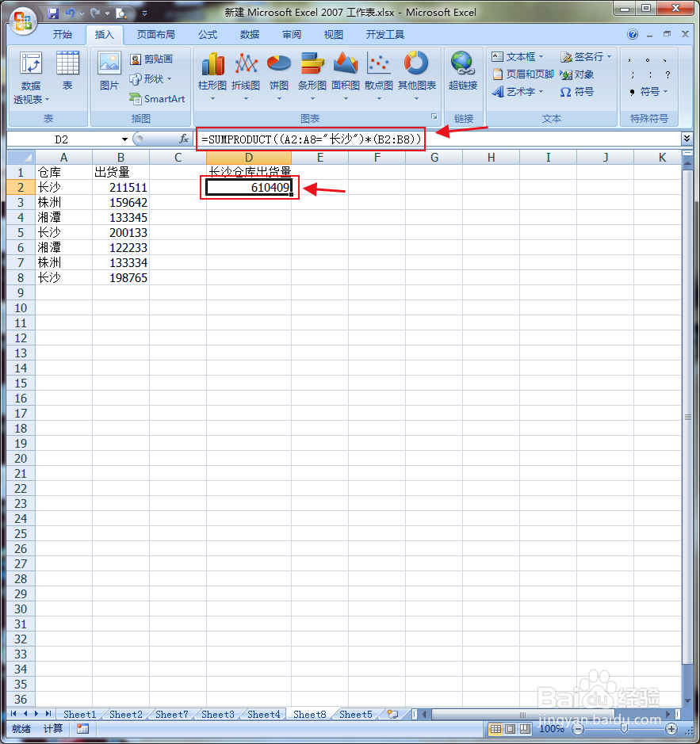Insert Scatter chart (散点图)
This screenshot has width=700, height=744.
pyautogui.click(x=378, y=77)
